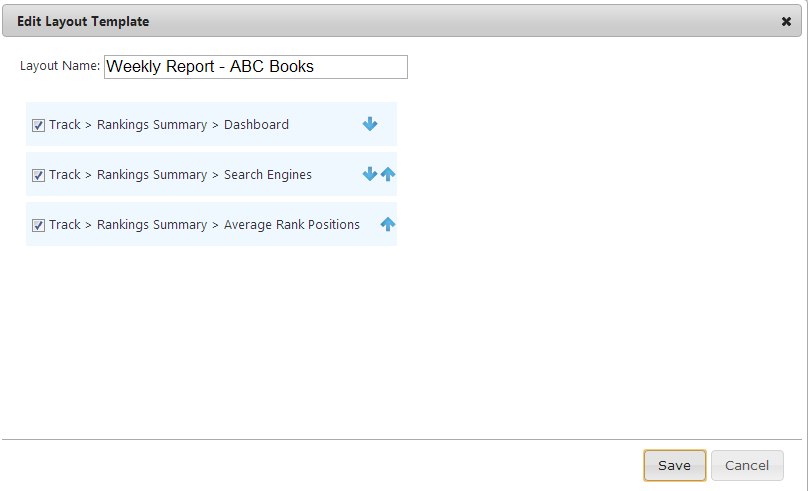Click down arrow on Search Engines row
808x491 pixels.
pyautogui.click(x=369, y=174)
